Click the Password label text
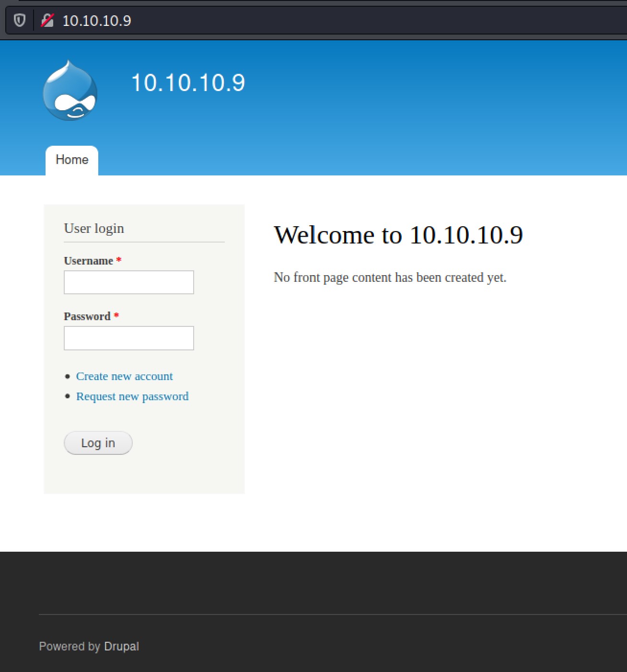Viewport: 627px width, 672px height. point(87,316)
